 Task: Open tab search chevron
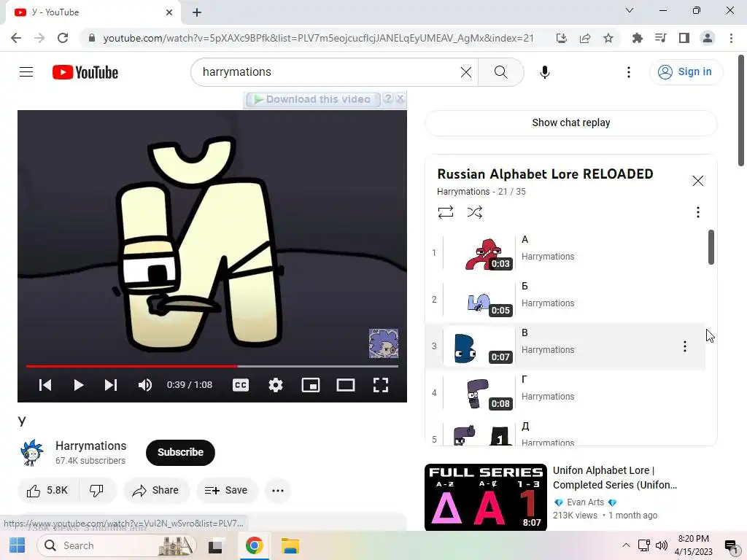630,10
